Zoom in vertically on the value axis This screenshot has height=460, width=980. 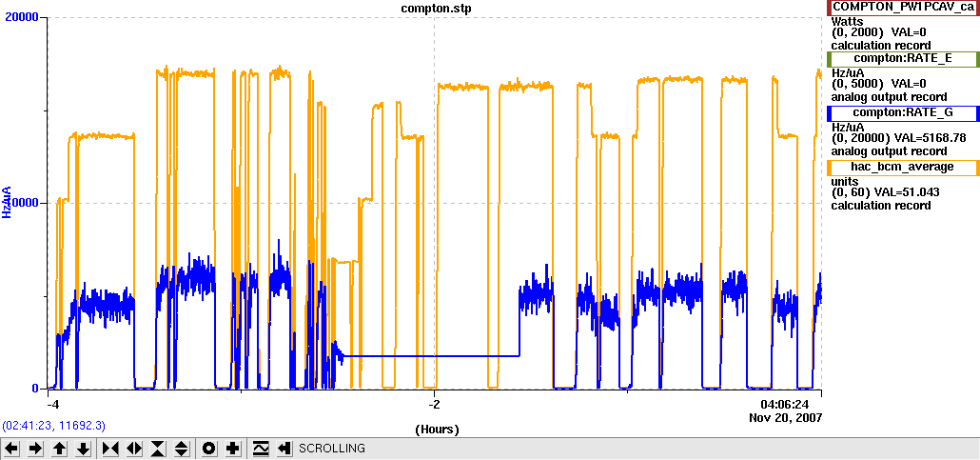158,449
